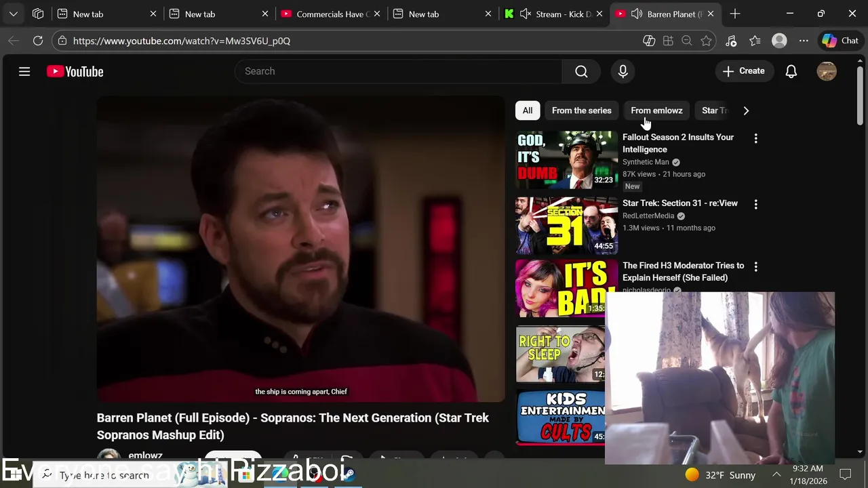Open the emlowz channel name
Screen dimensions: 868x488
(145, 455)
